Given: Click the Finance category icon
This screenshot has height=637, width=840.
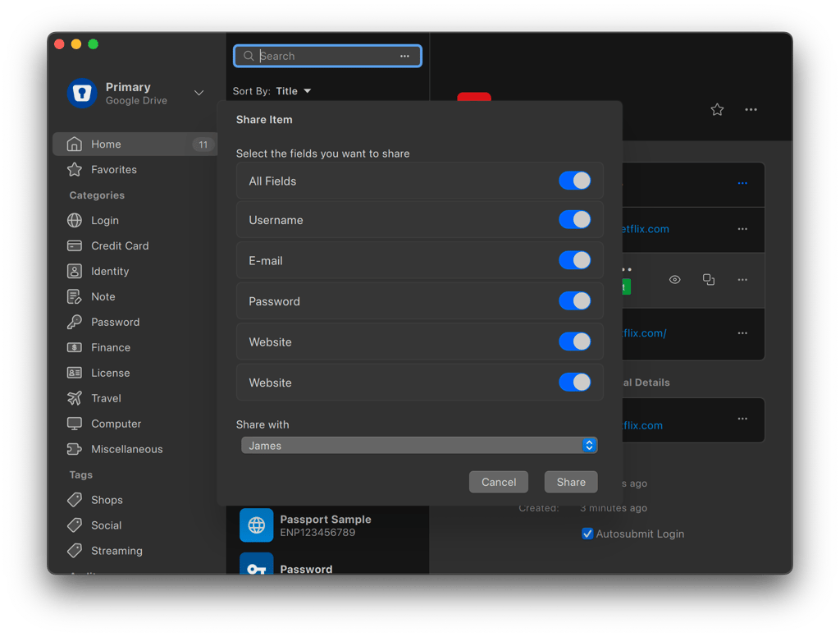Looking at the screenshot, I should (x=75, y=347).
